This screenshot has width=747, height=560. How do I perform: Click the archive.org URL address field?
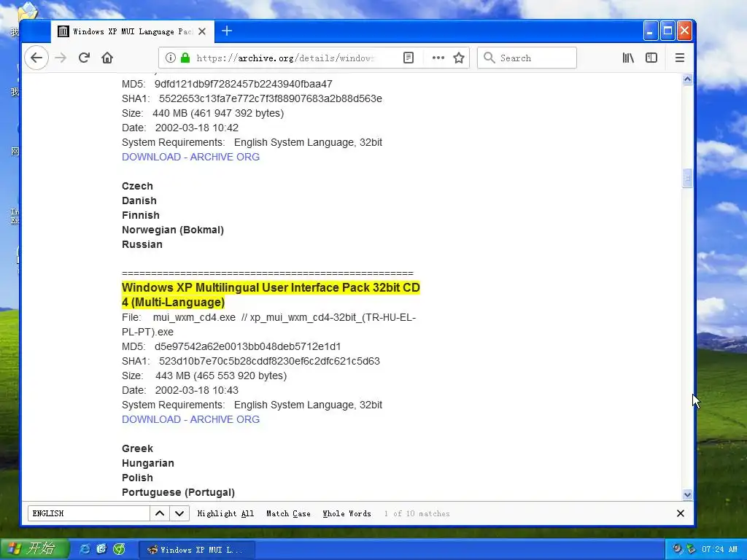pyautogui.click(x=286, y=58)
